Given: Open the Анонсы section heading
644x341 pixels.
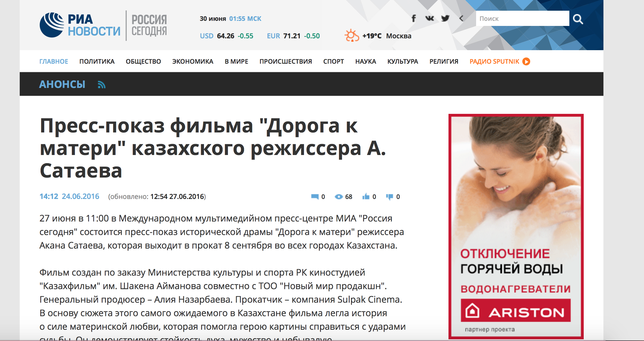Looking at the screenshot, I should pos(62,84).
